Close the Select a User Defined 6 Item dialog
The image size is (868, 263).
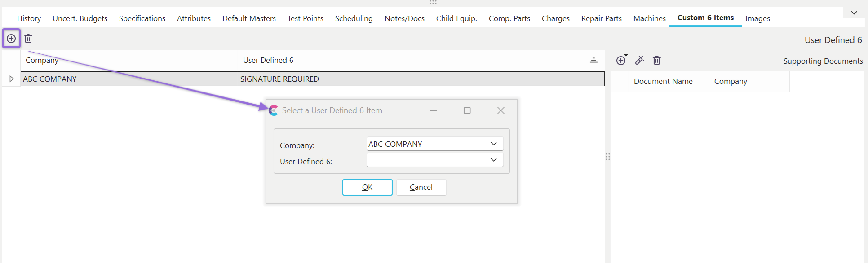pyautogui.click(x=501, y=110)
